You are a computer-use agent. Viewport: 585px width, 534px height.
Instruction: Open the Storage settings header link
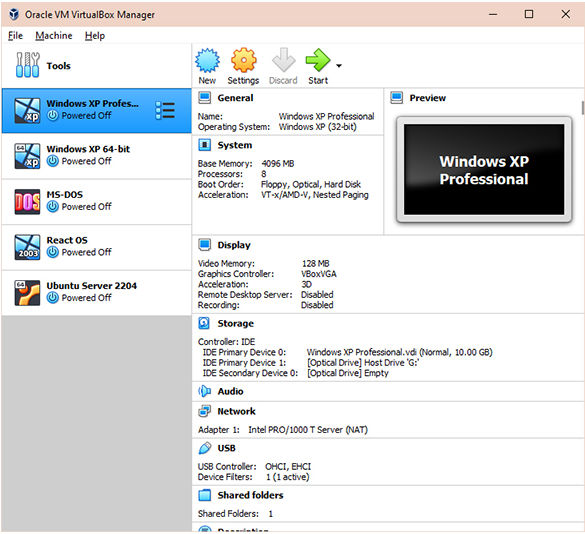pyautogui.click(x=235, y=323)
